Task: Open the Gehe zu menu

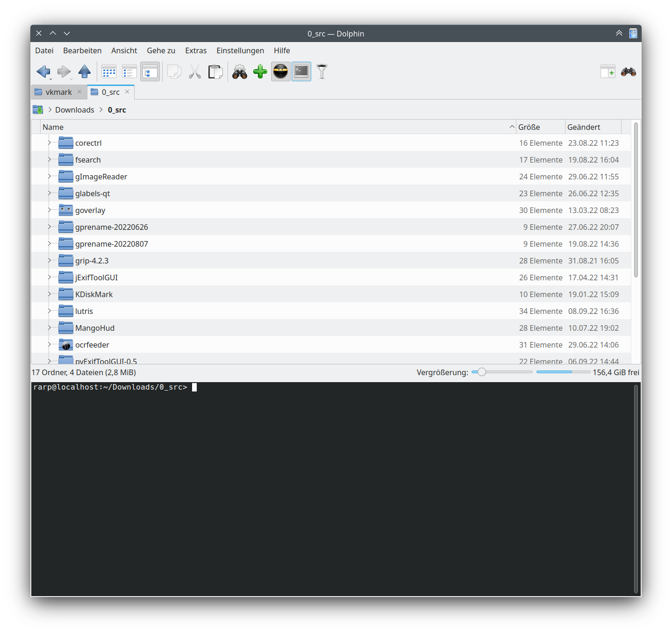Action: pos(161,50)
